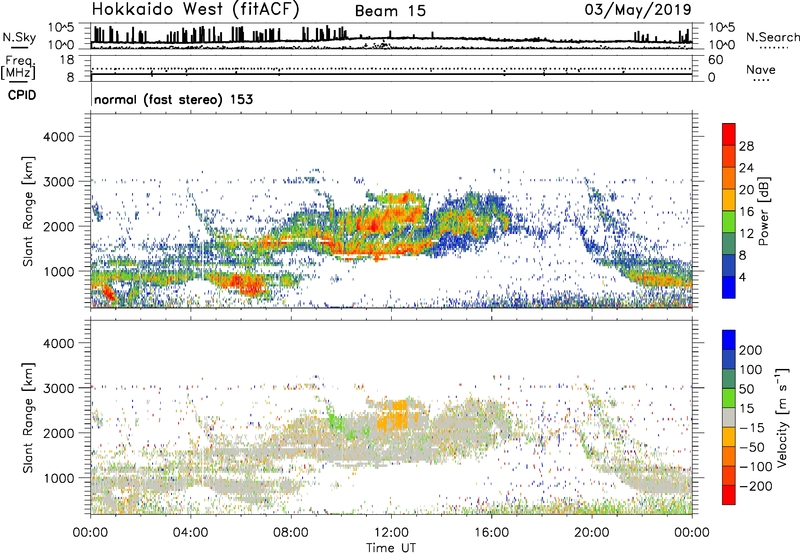Click the left '10^5' noise axis value
The height and width of the screenshot is (554, 800).
61,27
